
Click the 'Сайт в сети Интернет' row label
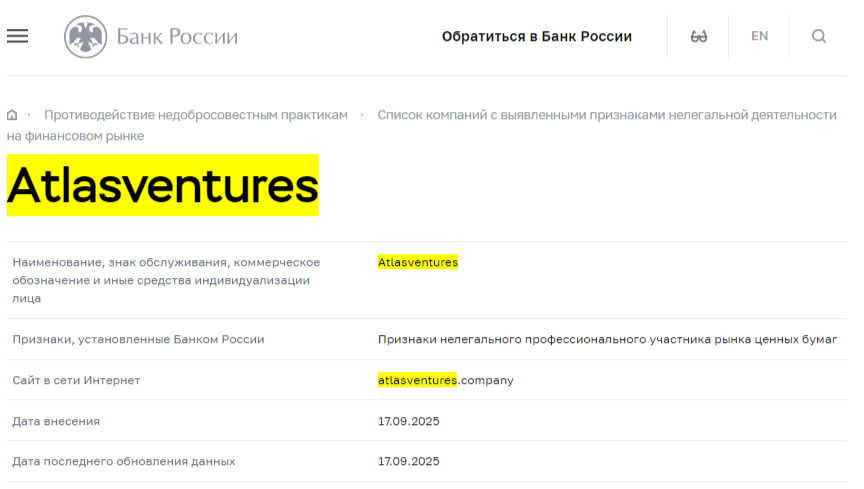76,380
